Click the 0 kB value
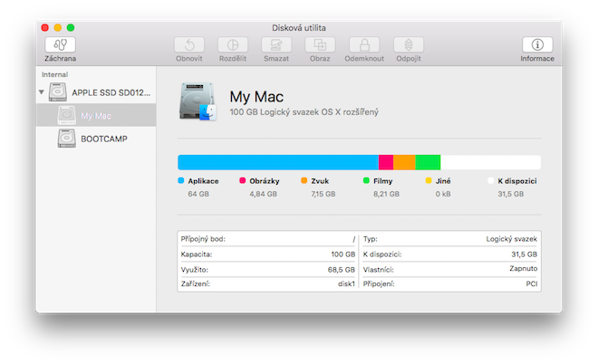598x364 pixels. click(443, 194)
